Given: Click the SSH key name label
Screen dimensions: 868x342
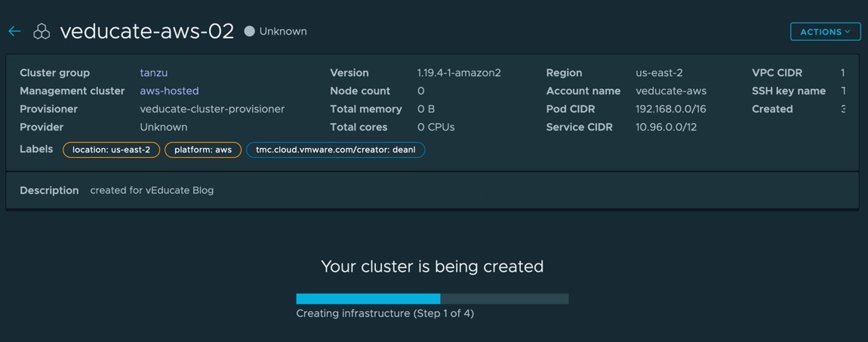Looking at the screenshot, I should 788,91.
